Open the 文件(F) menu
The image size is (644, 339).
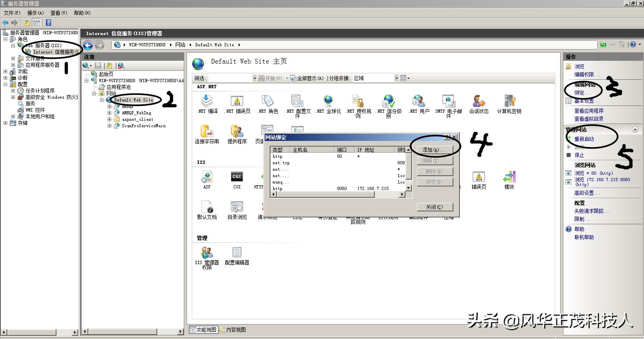[12, 13]
